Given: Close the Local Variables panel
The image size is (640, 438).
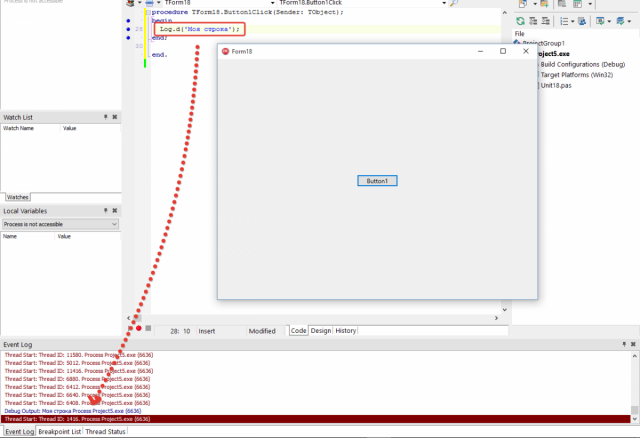Looking at the screenshot, I should tap(115, 211).
